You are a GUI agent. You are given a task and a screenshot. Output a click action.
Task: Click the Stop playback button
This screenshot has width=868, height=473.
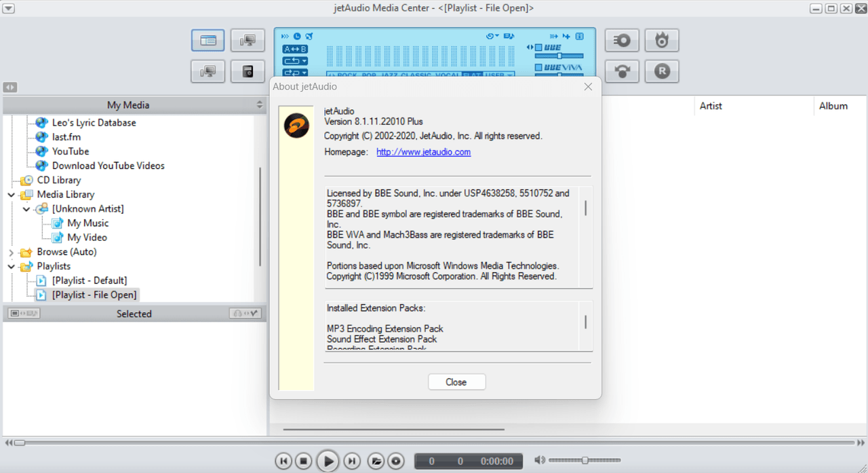(x=304, y=461)
